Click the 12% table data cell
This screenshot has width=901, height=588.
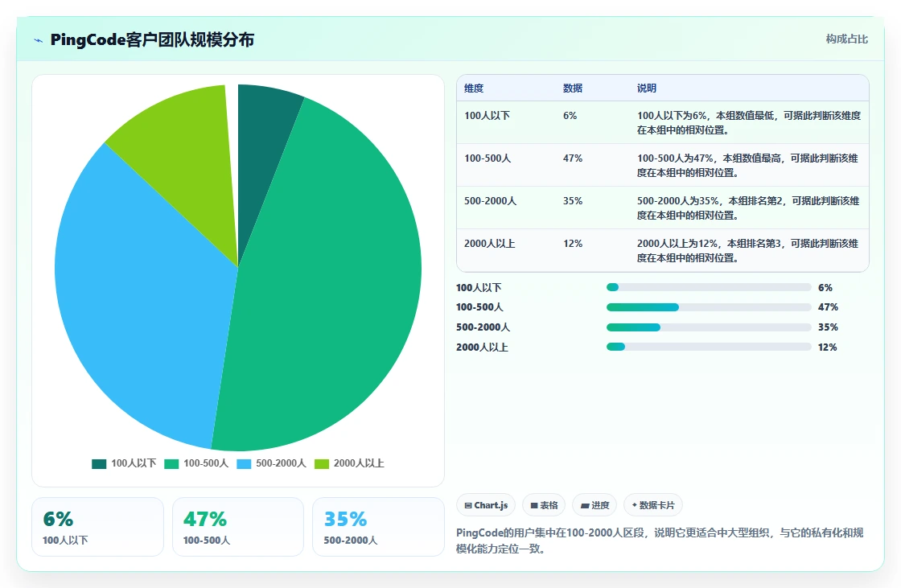(573, 244)
